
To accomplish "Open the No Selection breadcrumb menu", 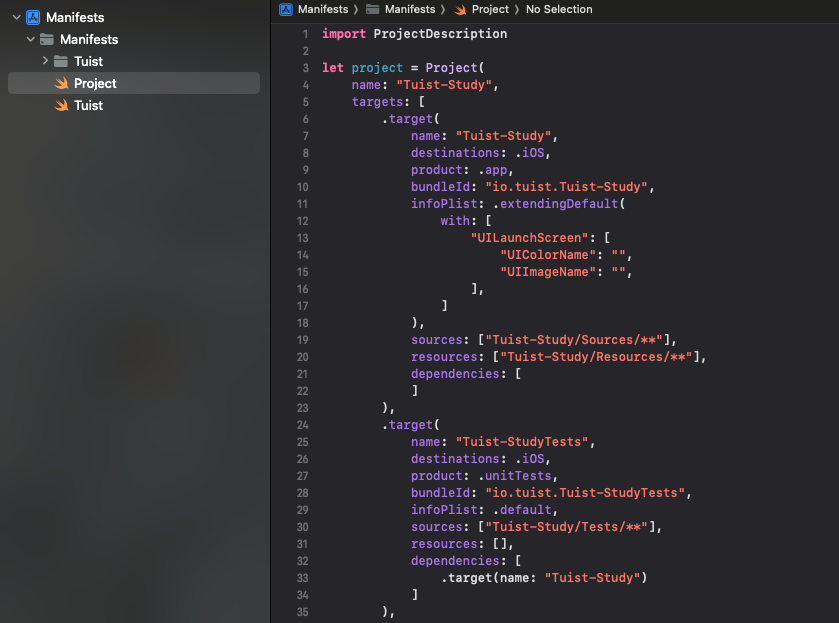I will [x=559, y=9].
